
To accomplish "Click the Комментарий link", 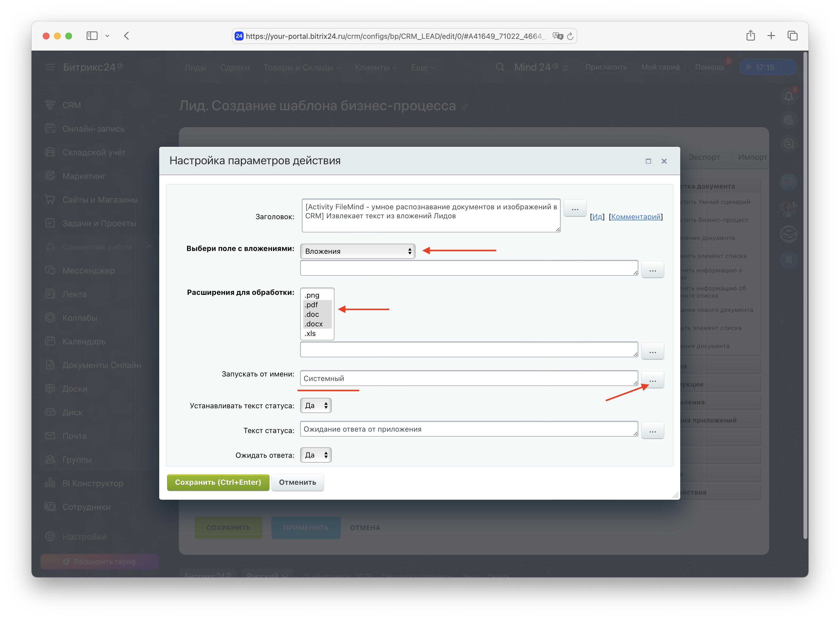I will point(635,217).
